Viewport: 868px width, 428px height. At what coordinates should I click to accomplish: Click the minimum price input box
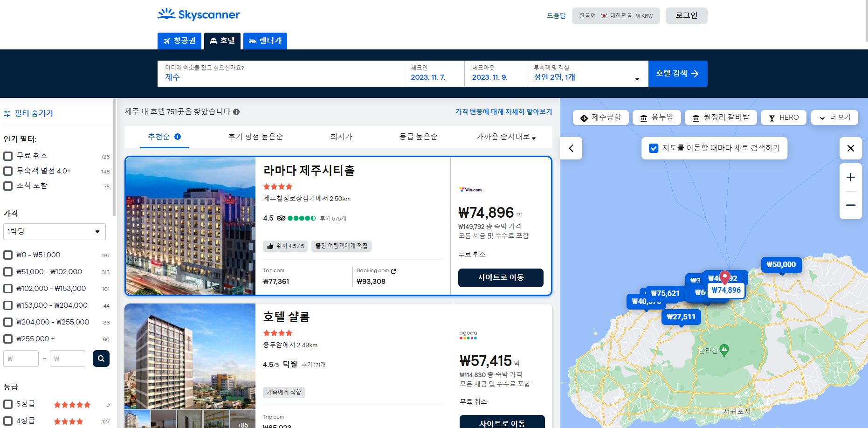point(21,359)
